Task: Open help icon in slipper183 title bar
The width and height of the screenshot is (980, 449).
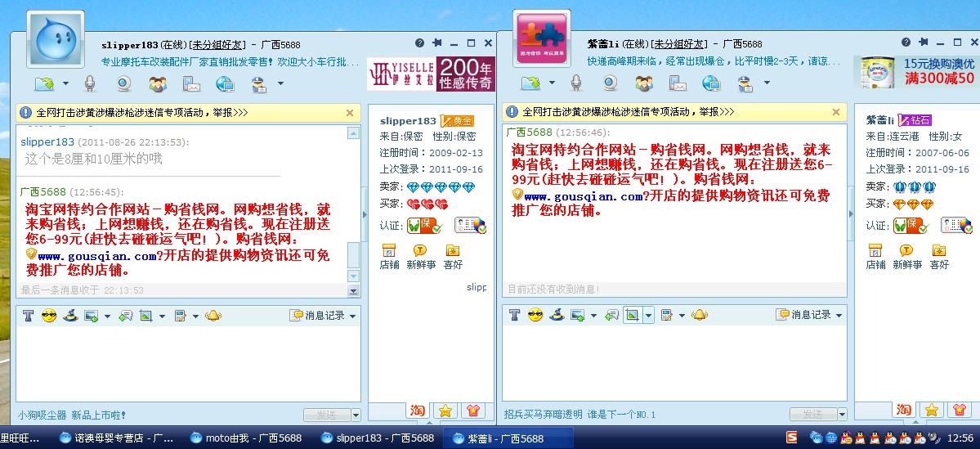Action: (x=419, y=43)
